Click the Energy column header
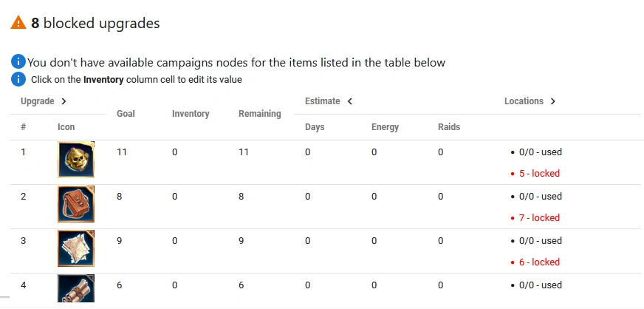The height and width of the screenshot is (309, 644). [385, 127]
